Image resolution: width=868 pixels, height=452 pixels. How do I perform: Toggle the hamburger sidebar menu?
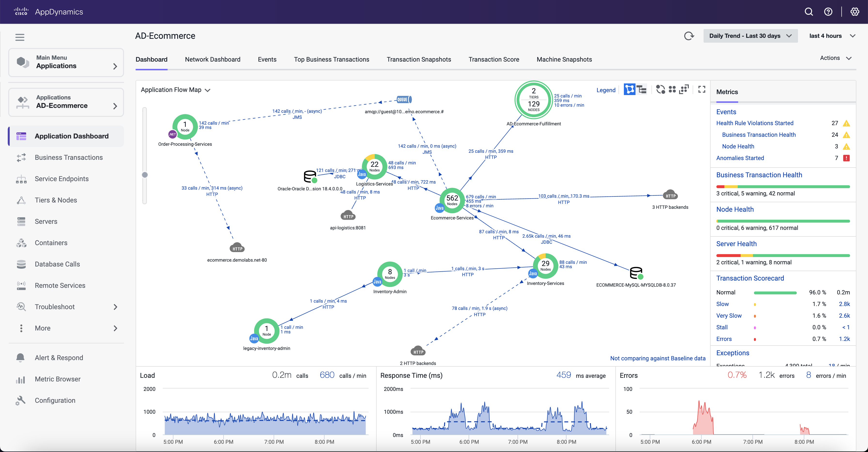coord(20,37)
